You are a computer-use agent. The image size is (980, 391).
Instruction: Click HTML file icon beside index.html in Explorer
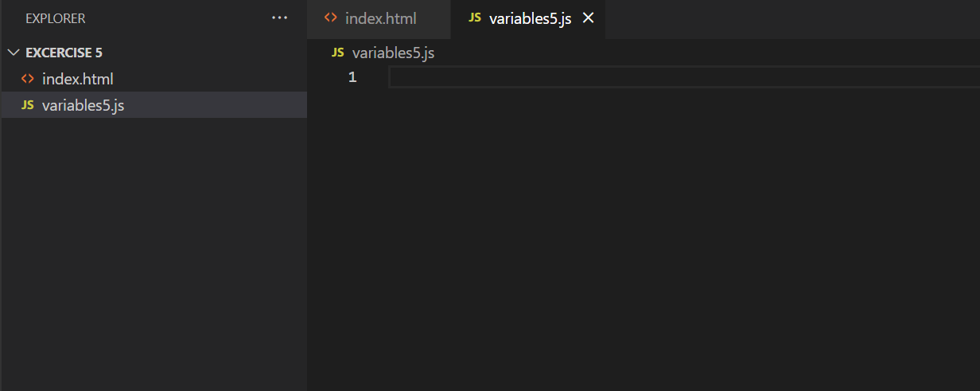coord(27,79)
